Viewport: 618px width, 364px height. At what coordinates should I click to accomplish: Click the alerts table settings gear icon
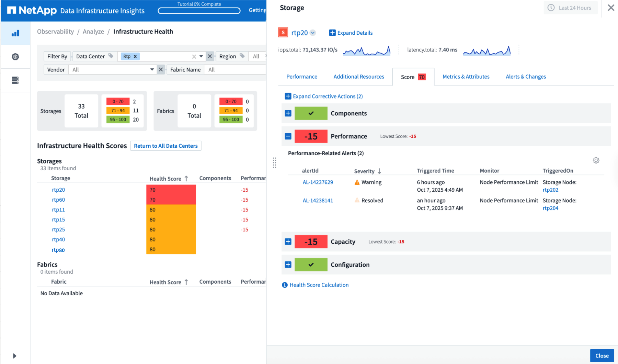596,160
